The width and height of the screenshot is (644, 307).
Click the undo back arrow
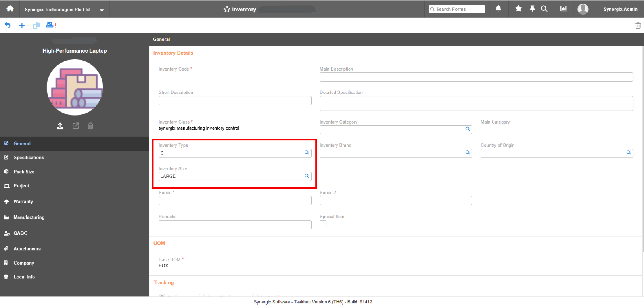(8, 25)
